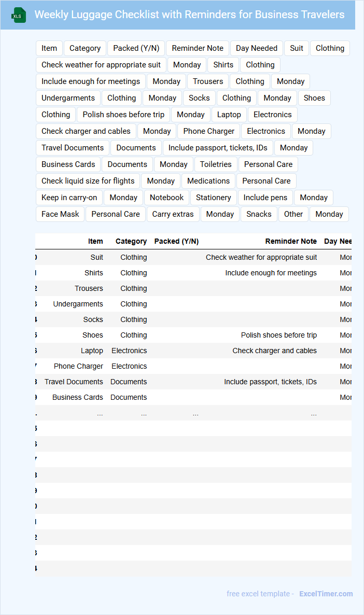Click 'Include enough for meetings' table cell
The width and height of the screenshot is (364, 615).
tap(271, 273)
